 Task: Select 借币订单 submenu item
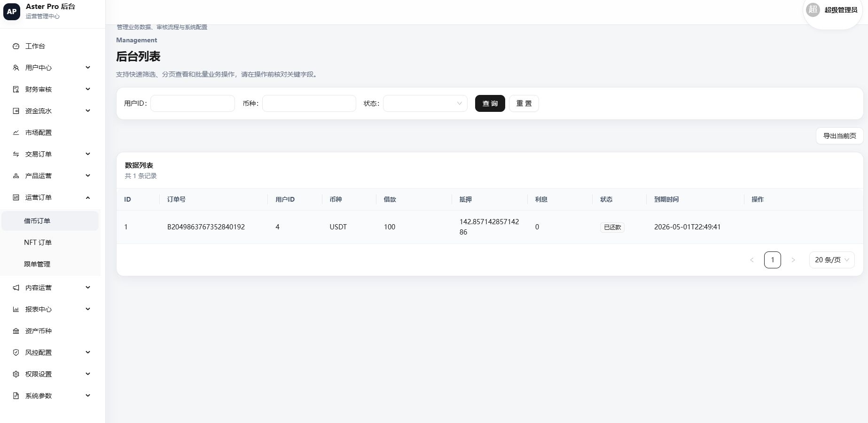pyautogui.click(x=50, y=221)
